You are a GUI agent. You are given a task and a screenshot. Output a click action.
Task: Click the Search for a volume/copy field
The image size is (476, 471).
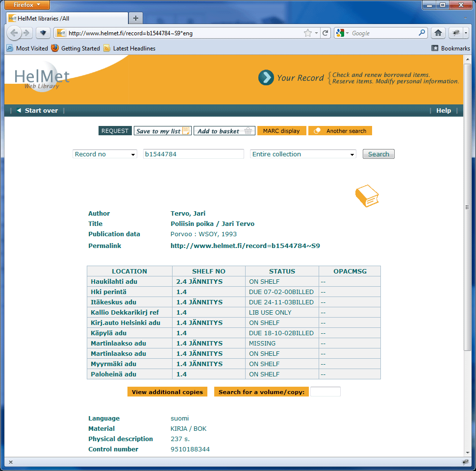(x=325, y=392)
